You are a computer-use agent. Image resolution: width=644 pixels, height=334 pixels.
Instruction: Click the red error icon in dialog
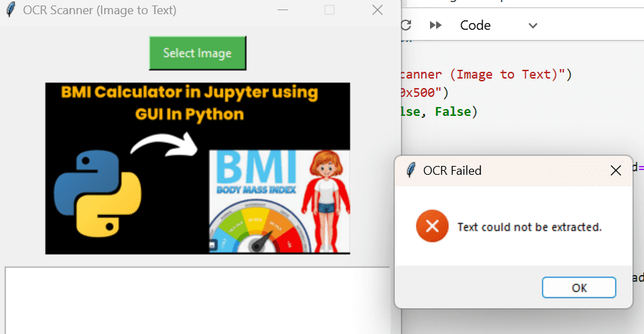click(432, 226)
